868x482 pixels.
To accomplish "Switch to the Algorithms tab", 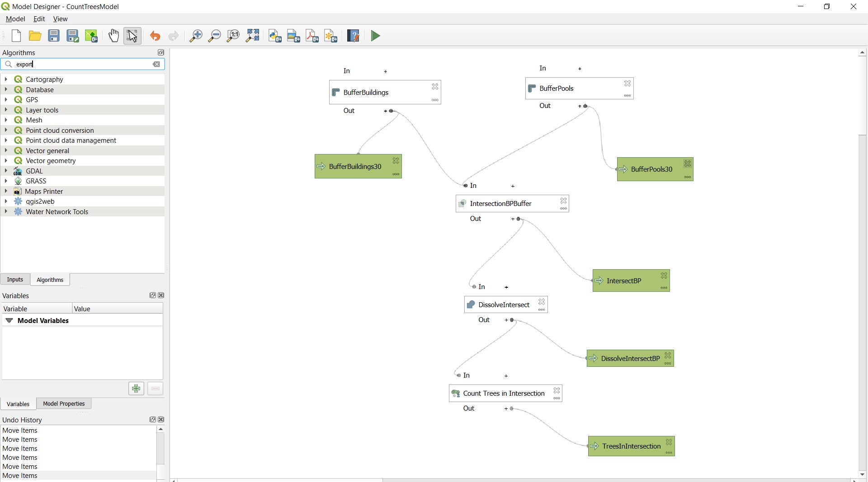I will 50,280.
